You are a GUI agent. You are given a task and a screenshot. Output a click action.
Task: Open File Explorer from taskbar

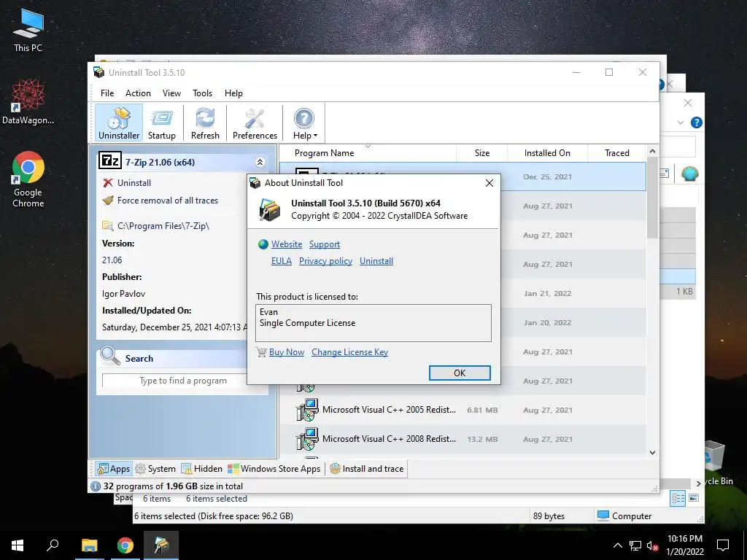click(x=89, y=545)
